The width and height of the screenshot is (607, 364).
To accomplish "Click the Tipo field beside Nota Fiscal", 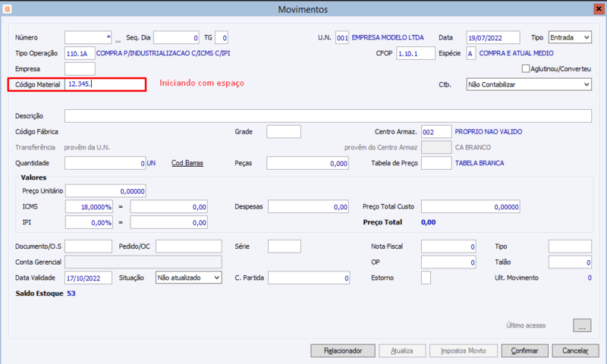I will 570,246.
